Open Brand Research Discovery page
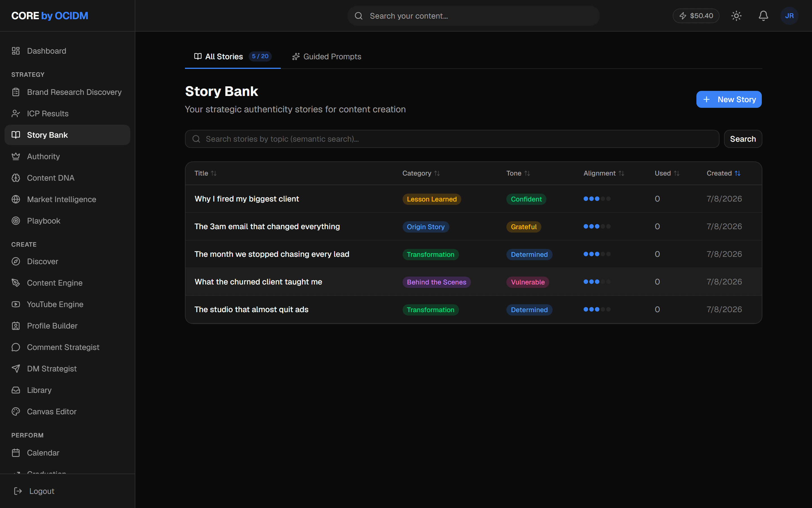The width and height of the screenshot is (812, 508). click(x=67, y=92)
